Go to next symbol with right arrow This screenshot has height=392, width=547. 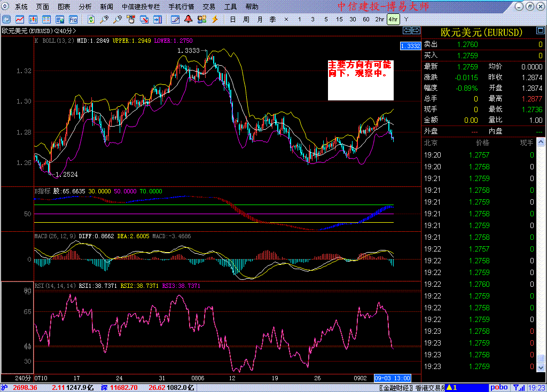416,30
